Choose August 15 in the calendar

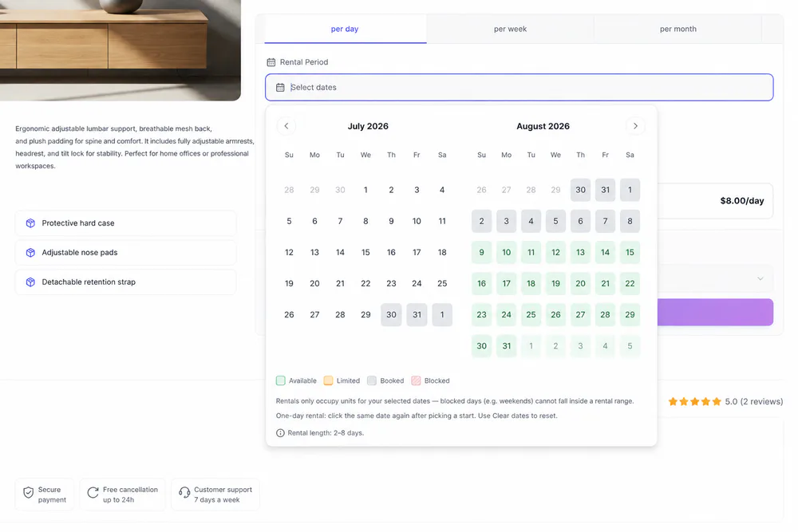tap(630, 253)
